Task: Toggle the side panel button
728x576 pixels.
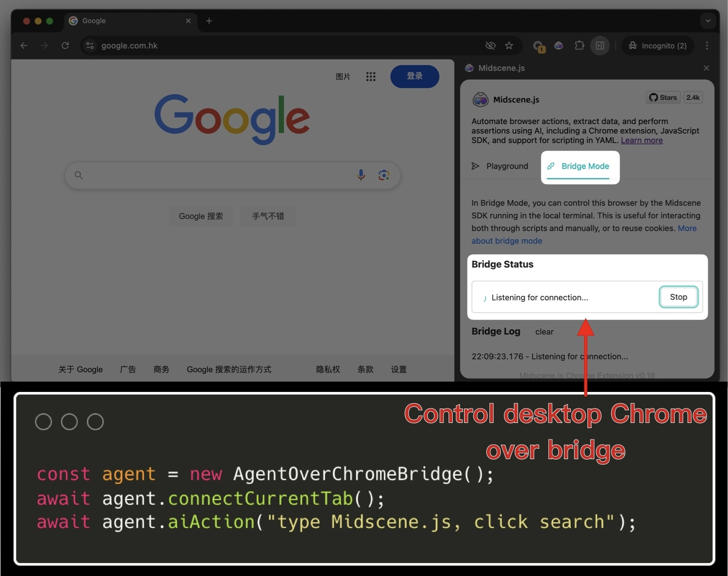Action: [600, 46]
